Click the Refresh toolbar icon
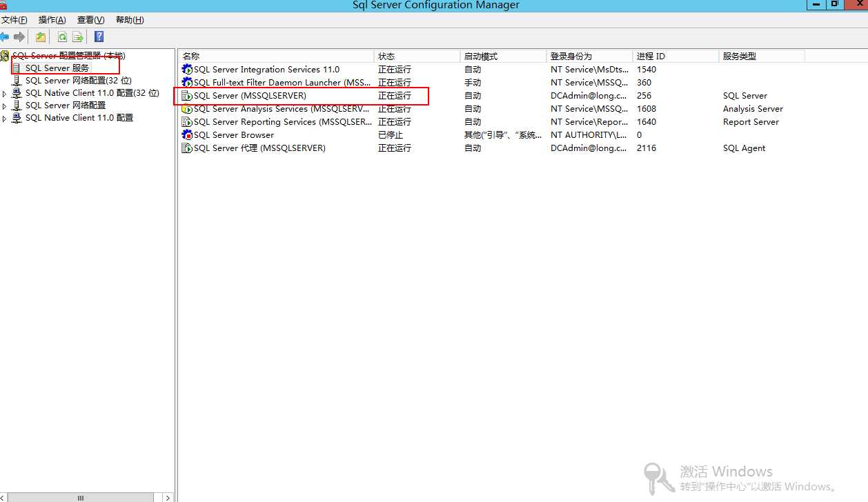The width and height of the screenshot is (868, 502). (x=63, y=37)
